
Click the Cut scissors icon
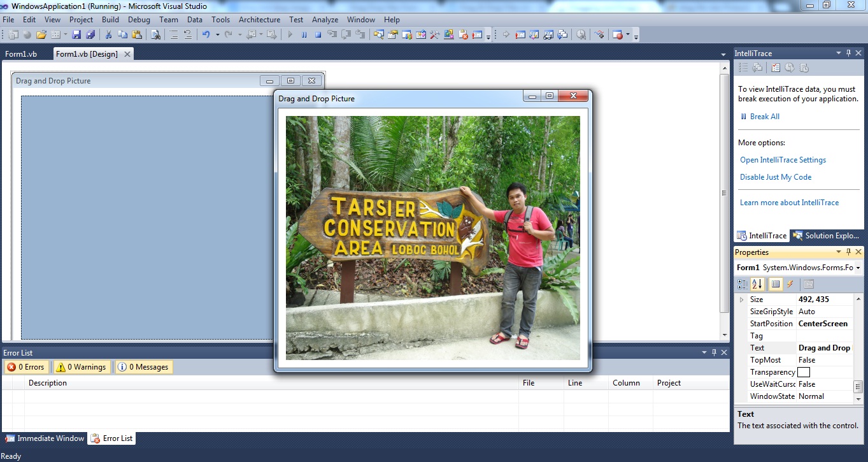(x=108, y=34)
